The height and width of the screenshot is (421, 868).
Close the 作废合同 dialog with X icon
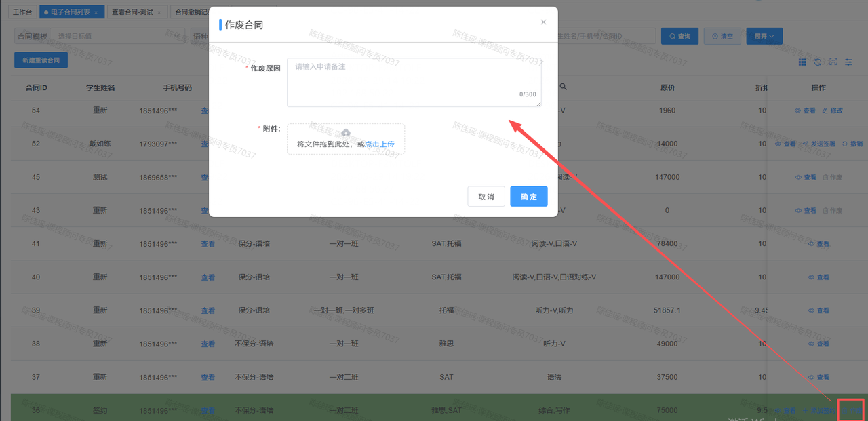point(543,22)
